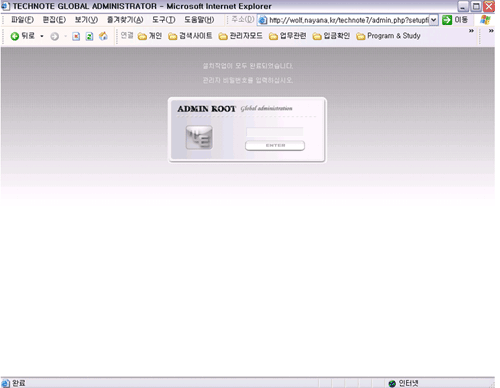
Task: Click the Home icon in toolbar
Action: [x=103, y=36]
